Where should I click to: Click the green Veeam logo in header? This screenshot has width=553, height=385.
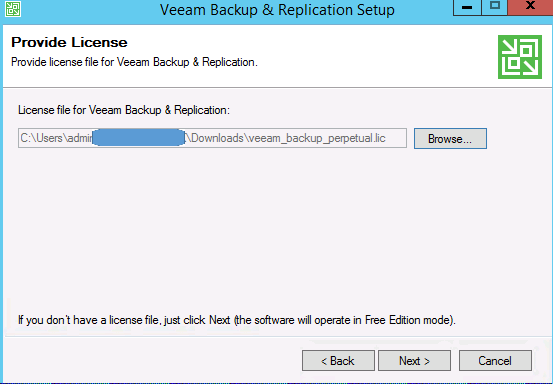pos(520,57)
